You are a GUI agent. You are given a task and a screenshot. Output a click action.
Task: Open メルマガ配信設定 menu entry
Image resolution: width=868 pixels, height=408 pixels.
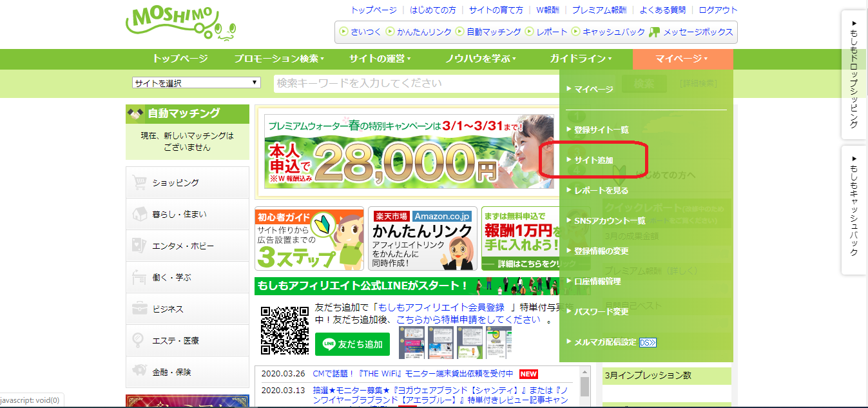605,342
